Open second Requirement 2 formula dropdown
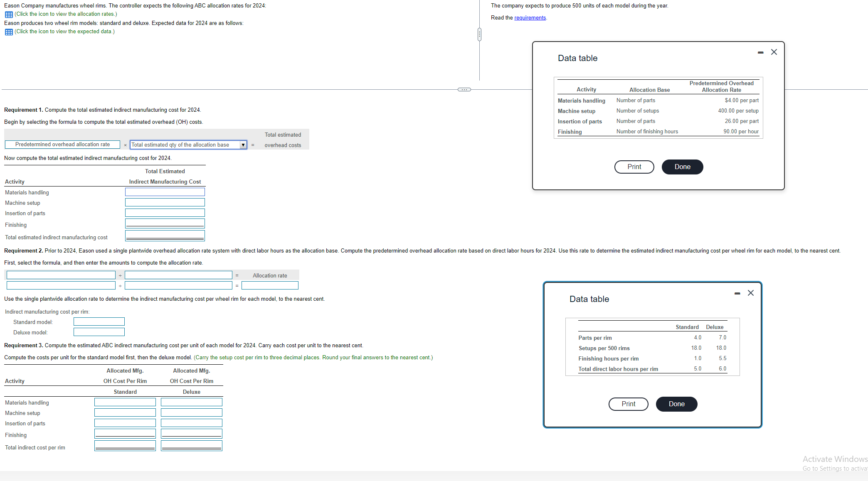Screen dimensions: 868x481 (x=178, y=275)
